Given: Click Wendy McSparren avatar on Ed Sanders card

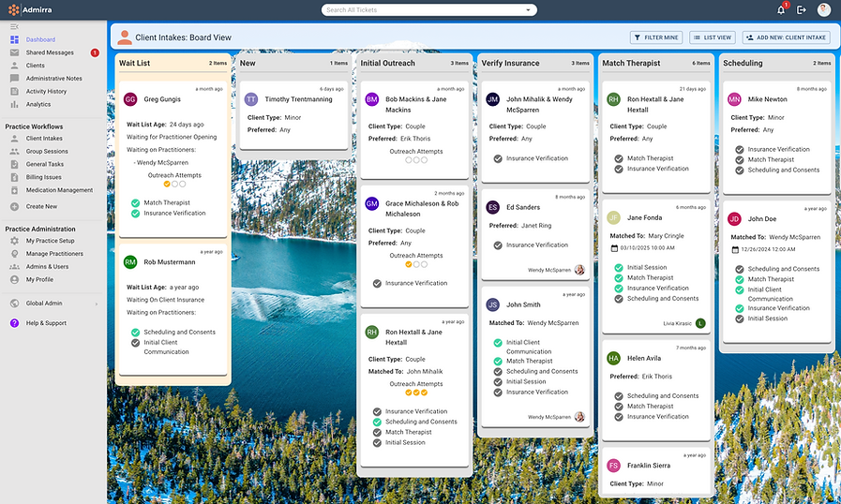Looking at the screenshot, I should pos(579,270).
